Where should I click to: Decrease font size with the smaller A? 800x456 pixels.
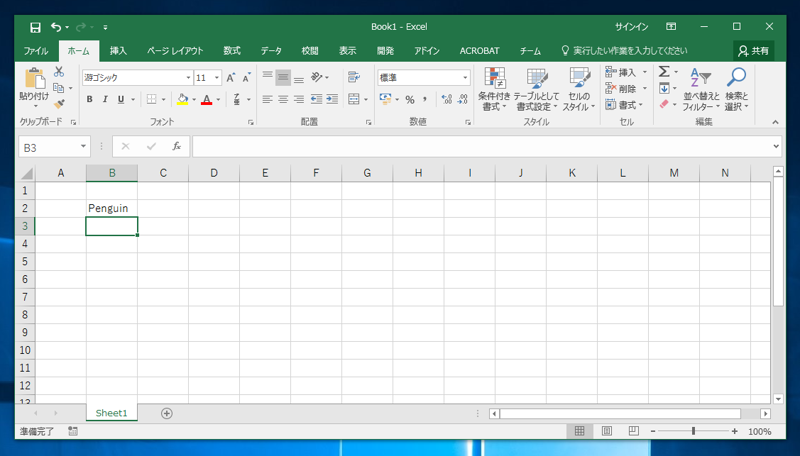pyautogui.click(x=246, y=78)
